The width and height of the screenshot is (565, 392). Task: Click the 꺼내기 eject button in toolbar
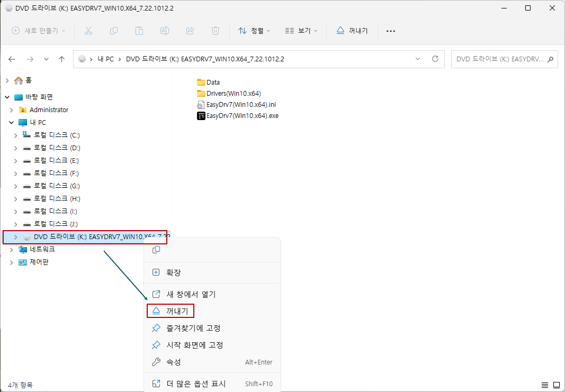[352, 31]
